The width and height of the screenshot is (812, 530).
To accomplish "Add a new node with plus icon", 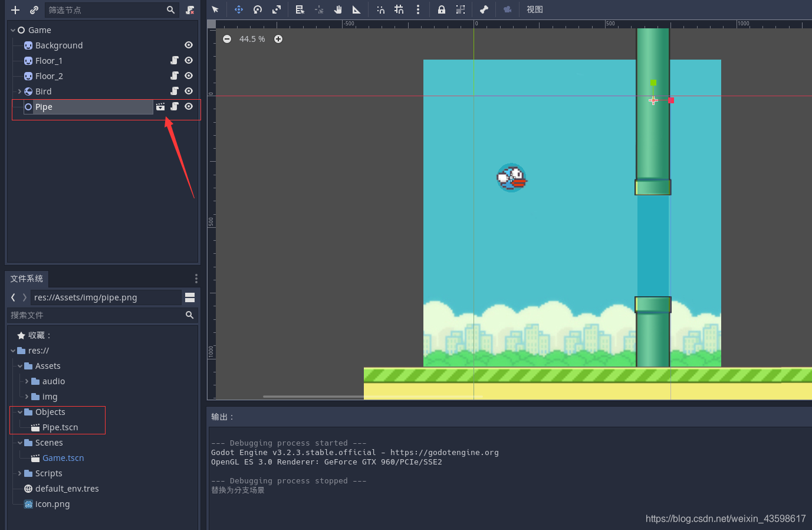I will [x=15, y=10].
